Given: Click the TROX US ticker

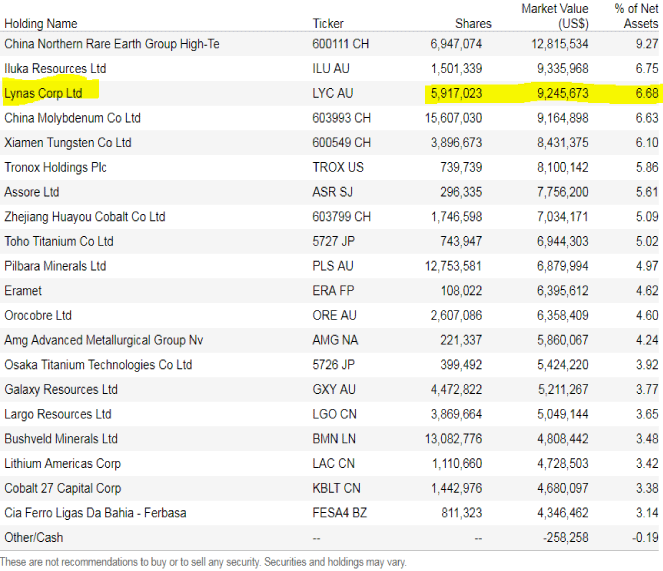Looking at the screenshot, I should (338, 167).
